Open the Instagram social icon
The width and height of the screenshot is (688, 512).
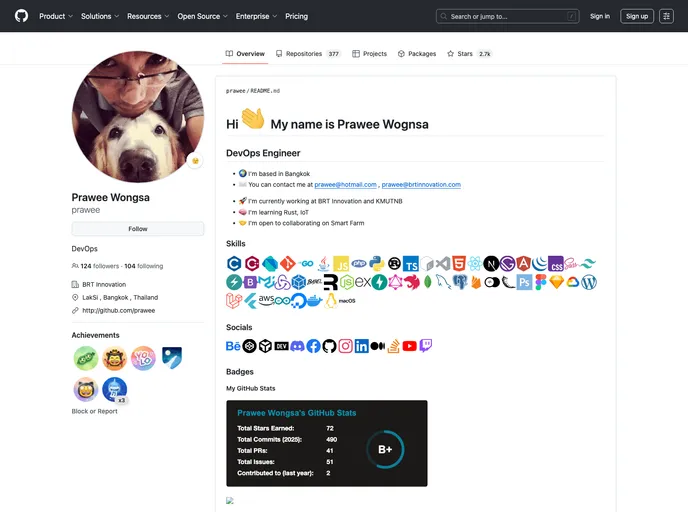[345, 346]
